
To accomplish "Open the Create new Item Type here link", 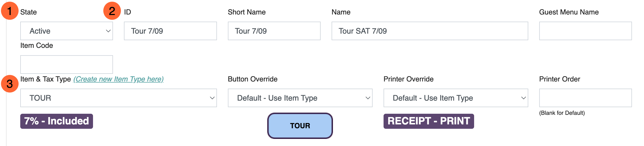I will coord(118,79).
